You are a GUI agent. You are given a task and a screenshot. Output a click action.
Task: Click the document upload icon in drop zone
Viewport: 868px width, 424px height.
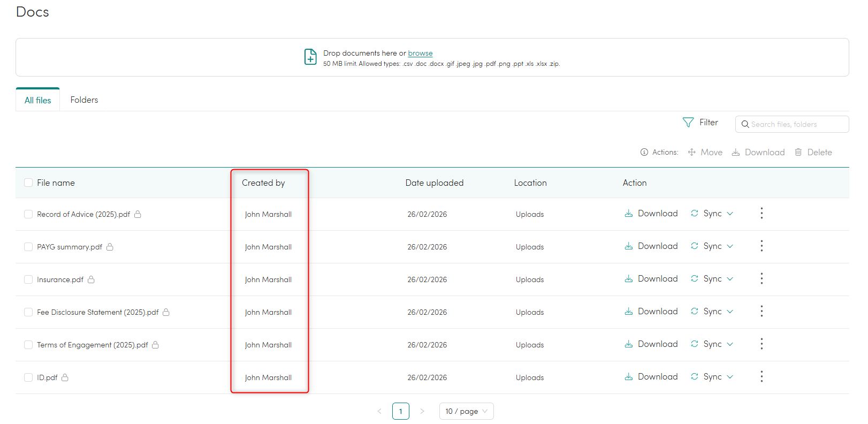[x=310, y=57]
